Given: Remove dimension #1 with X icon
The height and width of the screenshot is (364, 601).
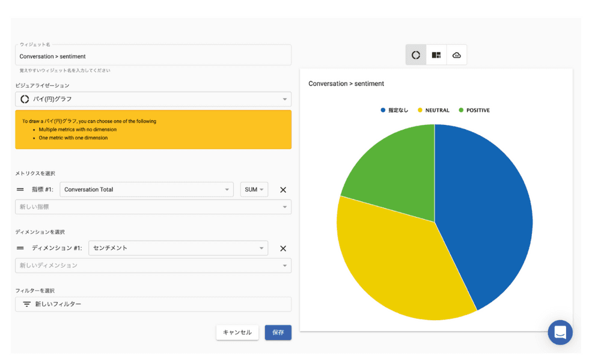Looking at the screenshot, I should pyautogui.click(x=283, y=248).
